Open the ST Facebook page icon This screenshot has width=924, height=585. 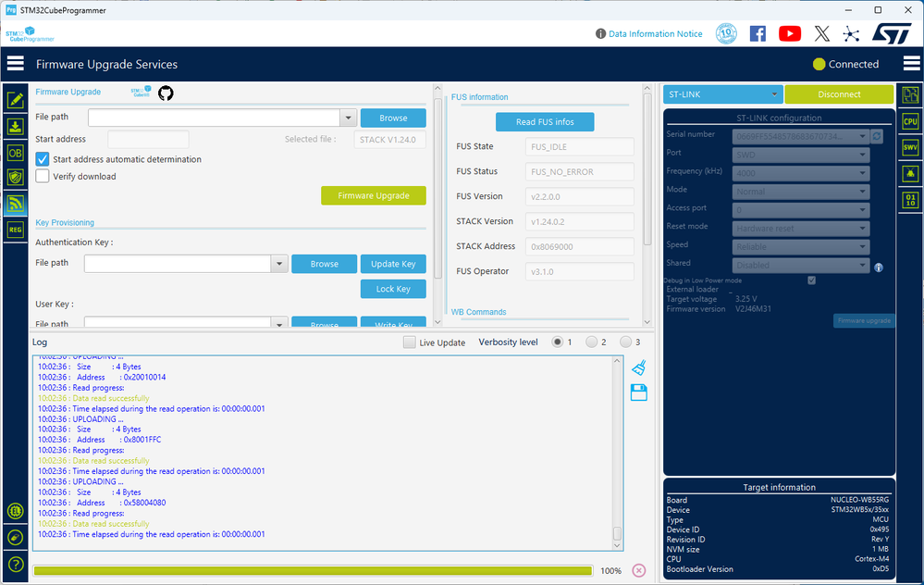(x=758, y=33)
